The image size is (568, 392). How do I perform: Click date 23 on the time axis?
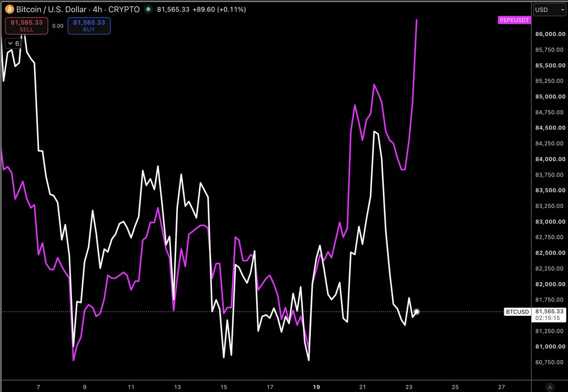(409, 386)
